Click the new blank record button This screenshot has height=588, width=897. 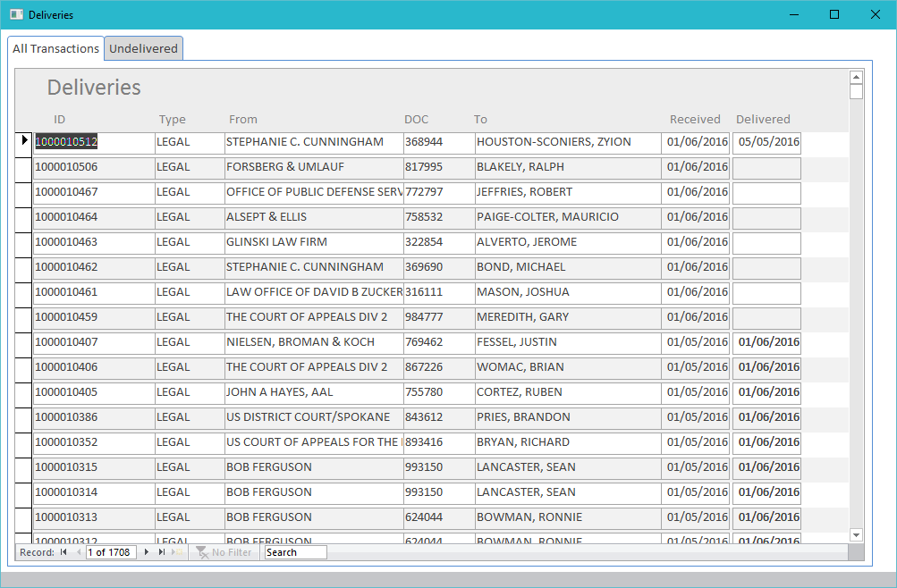[177, 552]
